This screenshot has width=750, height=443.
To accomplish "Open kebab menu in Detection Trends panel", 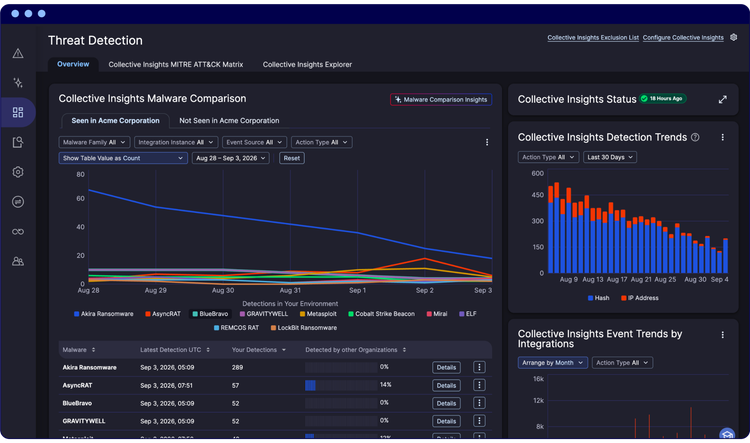I will click(x=722, y=137).
